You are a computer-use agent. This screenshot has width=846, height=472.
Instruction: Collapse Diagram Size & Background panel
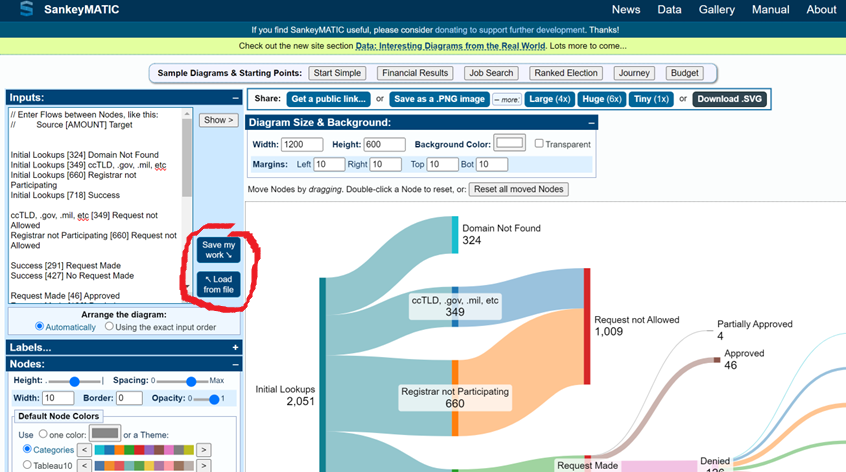pyautogui.click(x=591, y=123)
